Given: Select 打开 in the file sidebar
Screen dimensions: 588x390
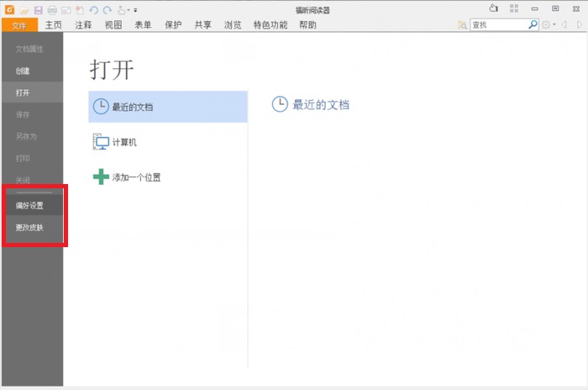Looking at the screenshot, I should tap(33, 92).
